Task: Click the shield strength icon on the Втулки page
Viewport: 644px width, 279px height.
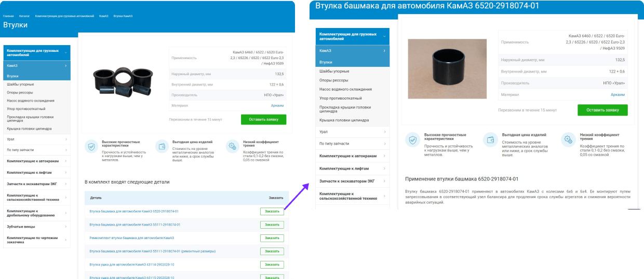Action: (x=91, y=146)
